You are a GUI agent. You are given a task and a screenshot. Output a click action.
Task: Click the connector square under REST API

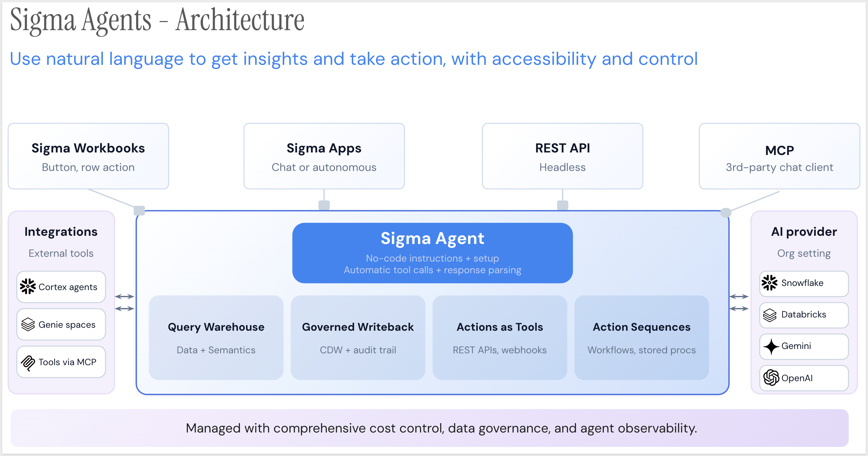pyautogui.click(x=562, y=205)
